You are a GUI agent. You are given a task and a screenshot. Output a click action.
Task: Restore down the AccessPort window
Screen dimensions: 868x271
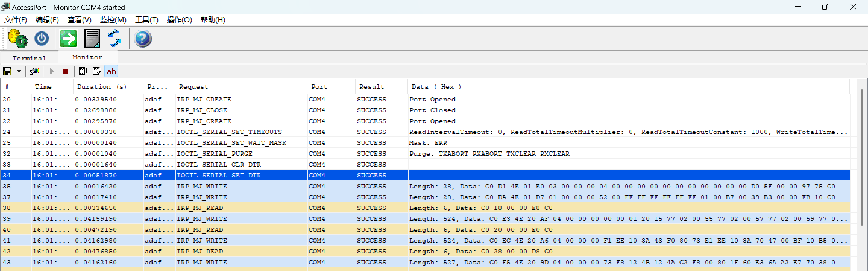coord(825,7)
